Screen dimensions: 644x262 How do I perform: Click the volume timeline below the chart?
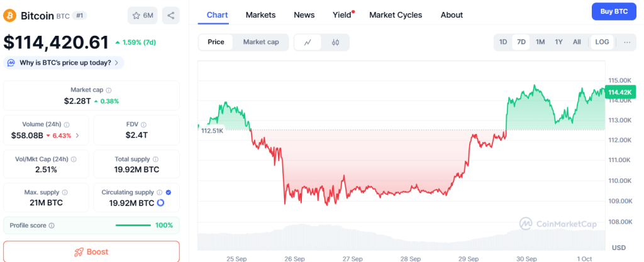pyautogui.click(x=401, y=239)
